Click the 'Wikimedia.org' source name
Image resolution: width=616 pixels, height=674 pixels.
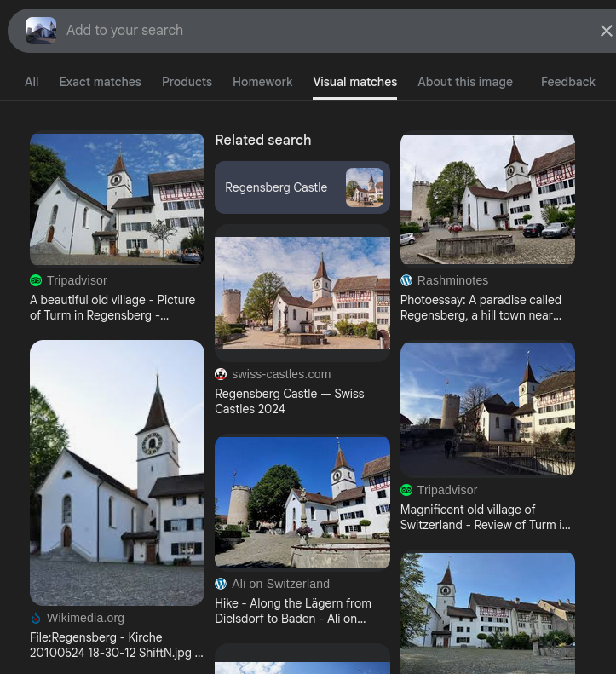[x=85, y=618]
